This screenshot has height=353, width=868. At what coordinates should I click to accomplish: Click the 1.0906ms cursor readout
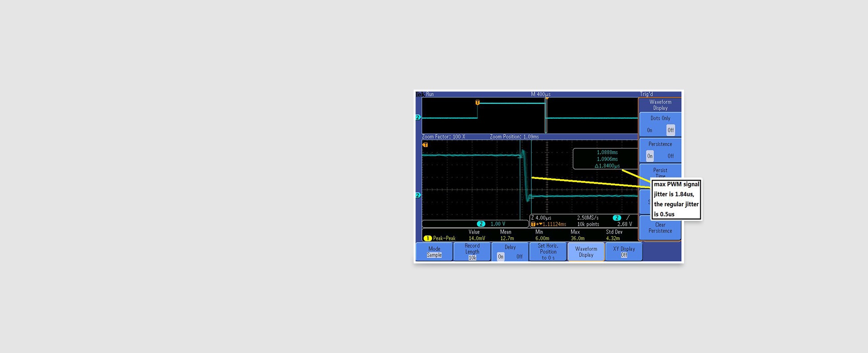point(607,159)
